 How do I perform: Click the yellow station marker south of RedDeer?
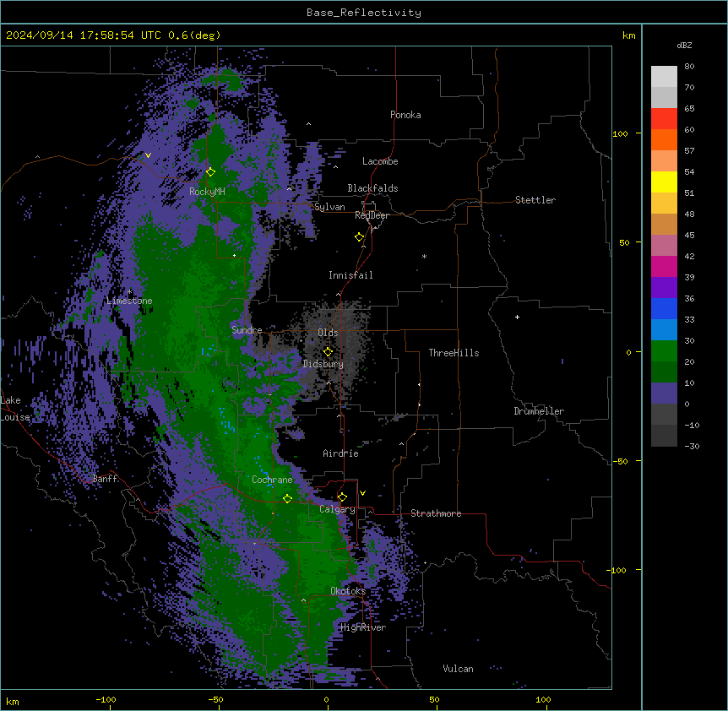tap(359, 237)
